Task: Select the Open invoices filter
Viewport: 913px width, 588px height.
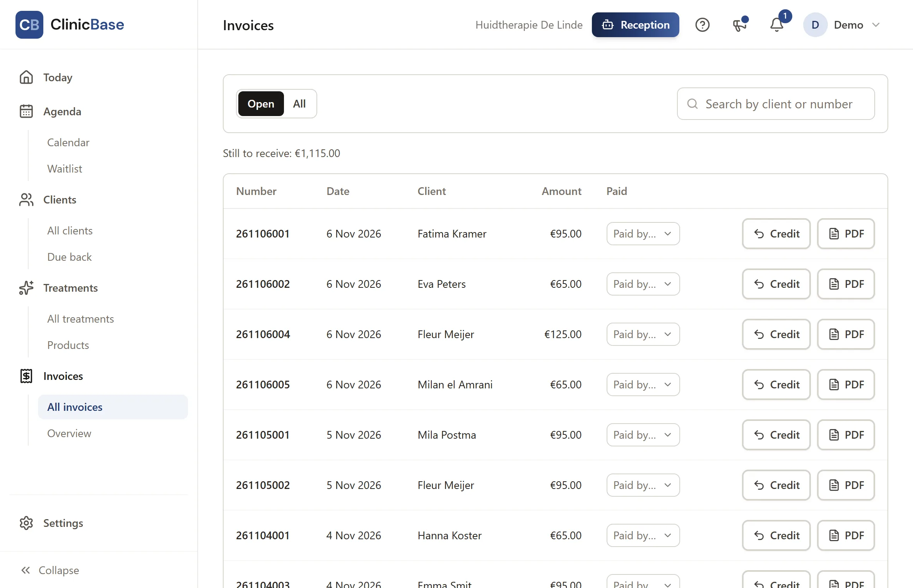Action: coord(261,104)
